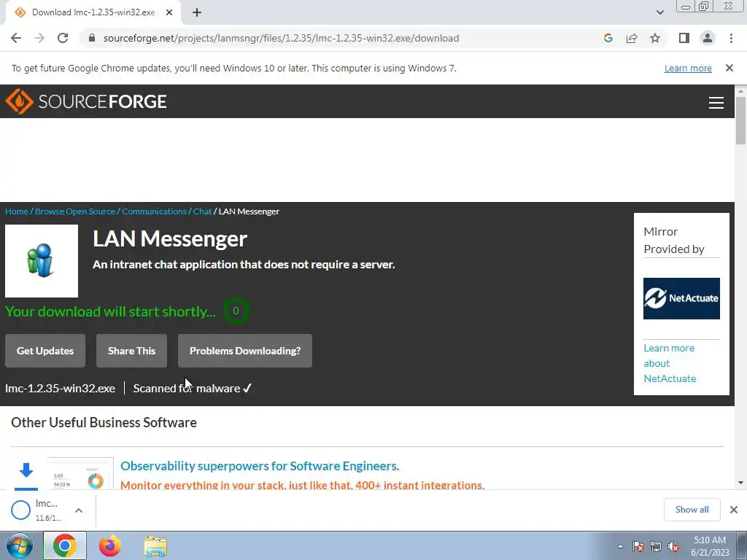Open Observability superpowers for Software Engineers link
Image resolution: width=747 pixels, height=560 pixels.
[260, 466]
